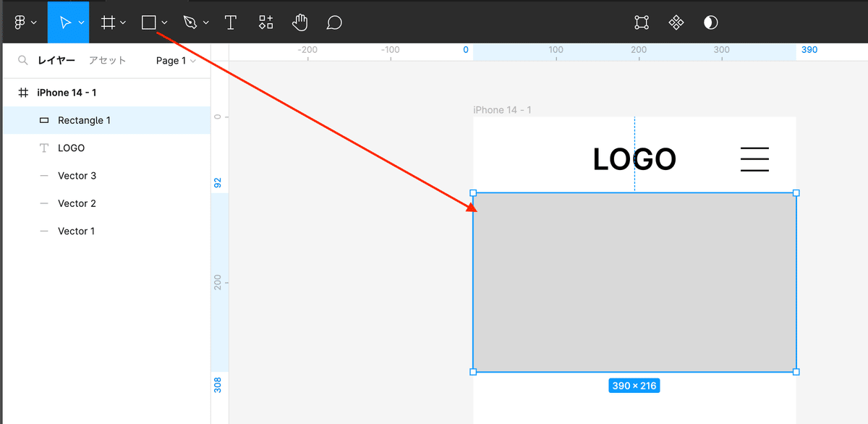The image size is (868, 424).
Task: Click the bottom-left resize handle of rectangle
Action: [x=473, y=372]
